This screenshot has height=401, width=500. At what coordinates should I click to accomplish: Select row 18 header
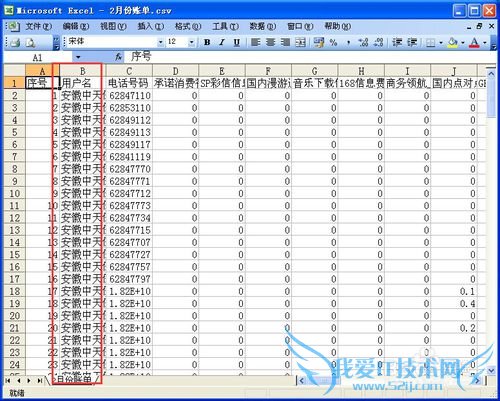14,291
